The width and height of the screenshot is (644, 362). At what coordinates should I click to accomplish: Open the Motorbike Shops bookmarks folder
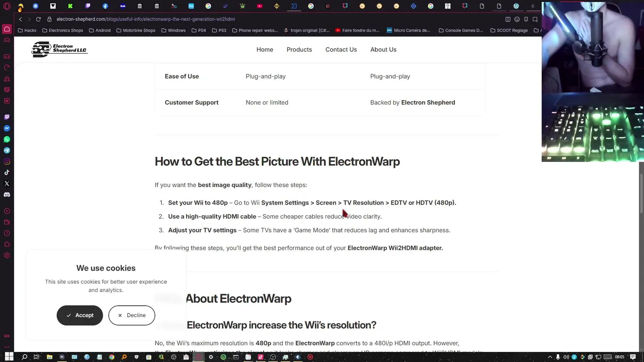tap(136, 30)
